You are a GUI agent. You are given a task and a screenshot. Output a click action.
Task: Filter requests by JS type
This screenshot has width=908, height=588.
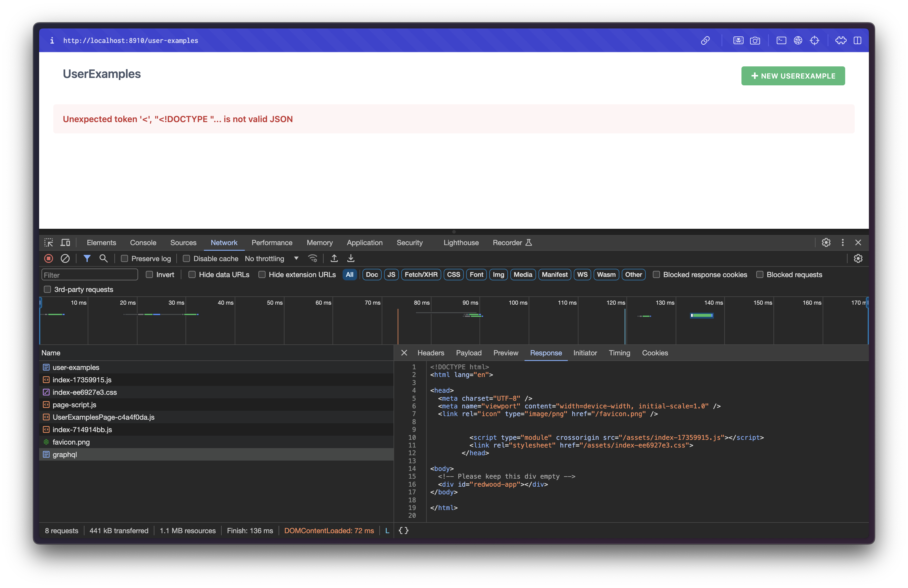[x=391, y=275]
